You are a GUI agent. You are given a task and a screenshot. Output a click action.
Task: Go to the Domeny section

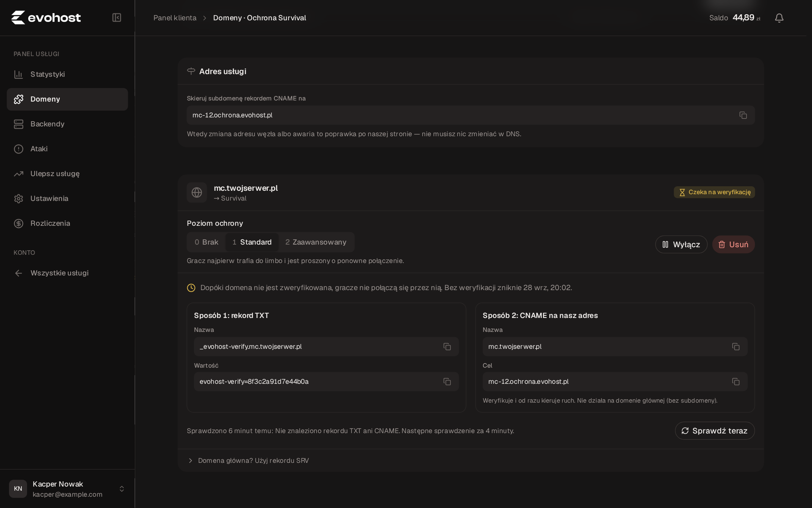pyautogui.click(x=67, y=99)
